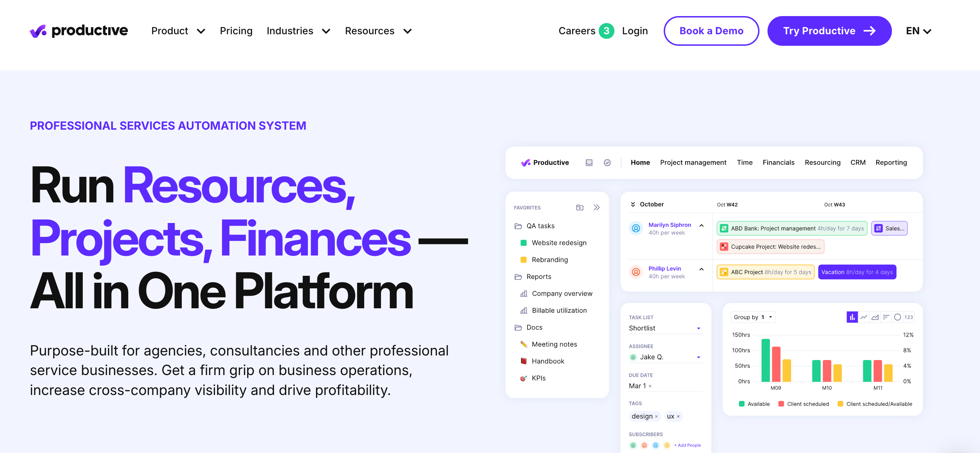
Task: Toggle the Available legend item
Action: pyautogui.click(x=755, y=404)
